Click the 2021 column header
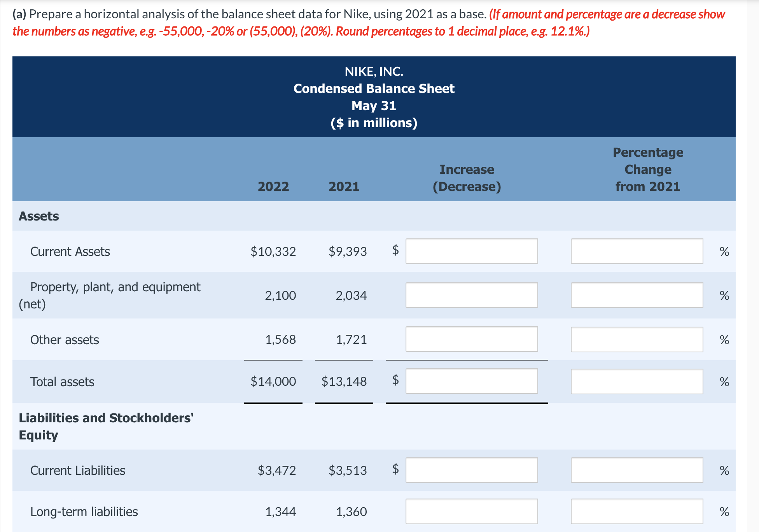The width and height of the screenshot is (759, 532). click(344, 187)
